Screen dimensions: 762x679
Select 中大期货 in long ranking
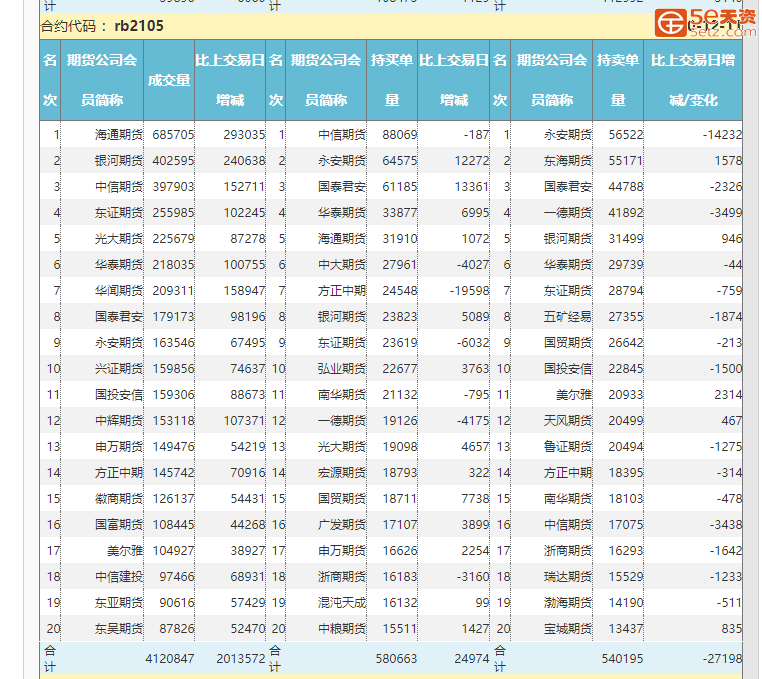342,265
